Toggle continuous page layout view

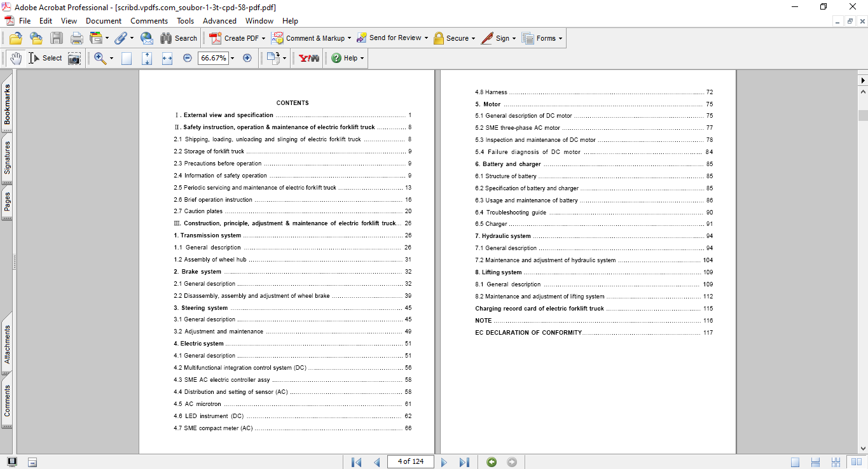click(x=815, y=462)
